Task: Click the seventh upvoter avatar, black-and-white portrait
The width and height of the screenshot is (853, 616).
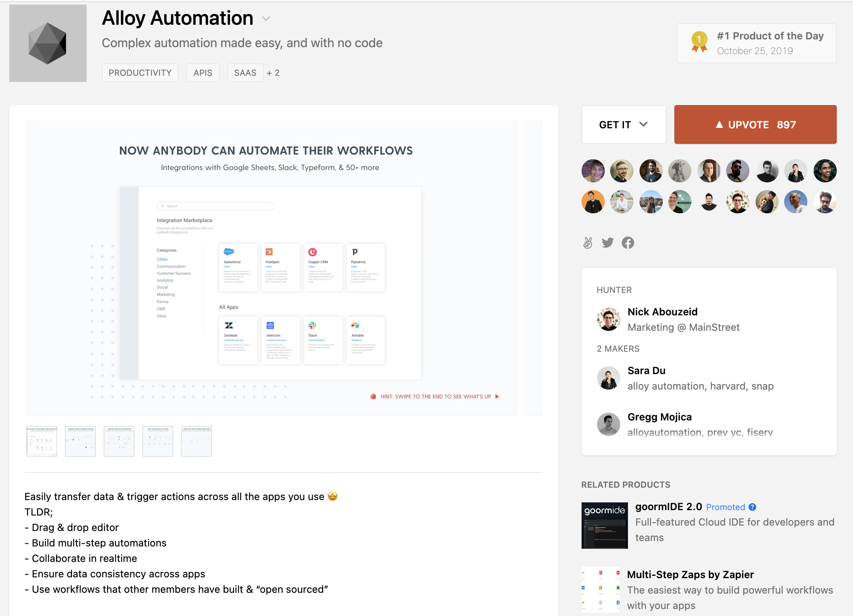Action: pos(767,171)
